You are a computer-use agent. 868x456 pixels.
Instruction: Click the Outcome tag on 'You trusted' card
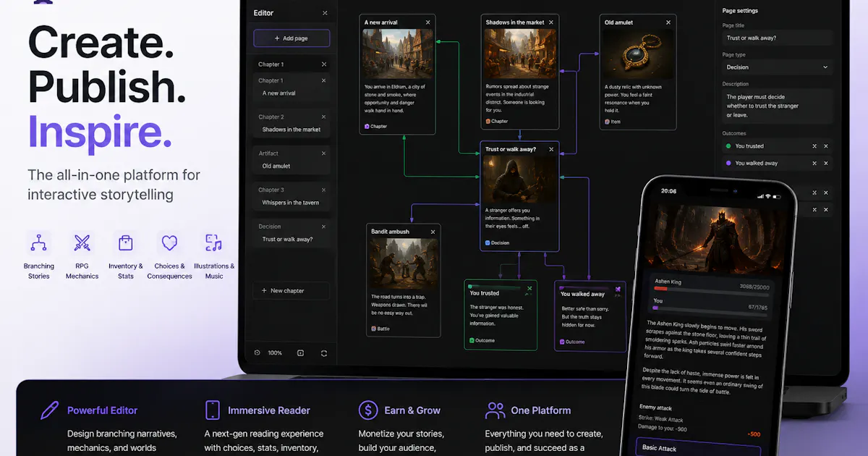[x=482, y=340]
